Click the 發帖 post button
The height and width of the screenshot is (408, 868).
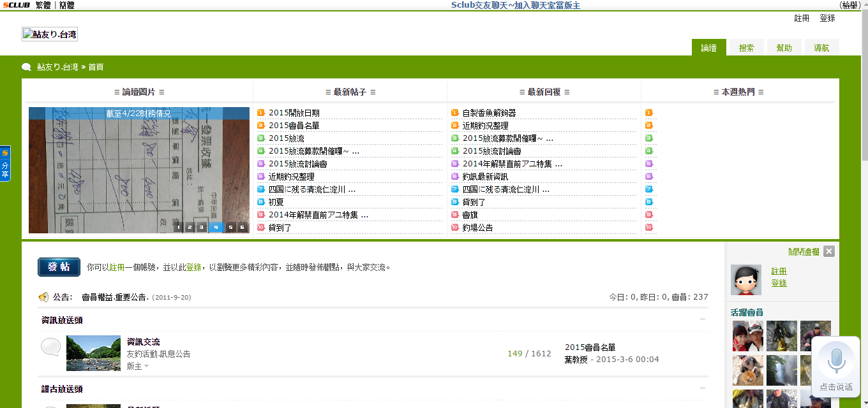pos(59,267)
